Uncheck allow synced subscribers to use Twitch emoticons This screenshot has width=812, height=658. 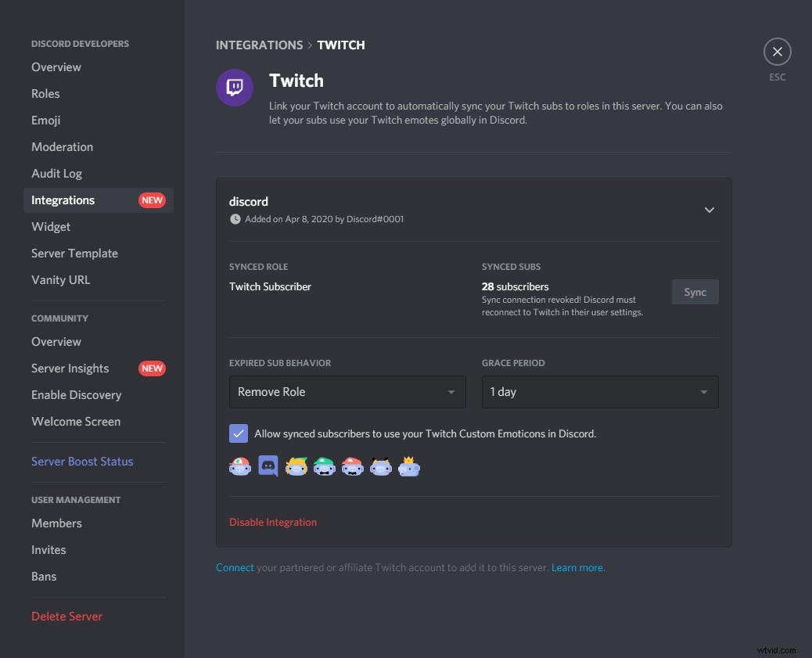239,433
